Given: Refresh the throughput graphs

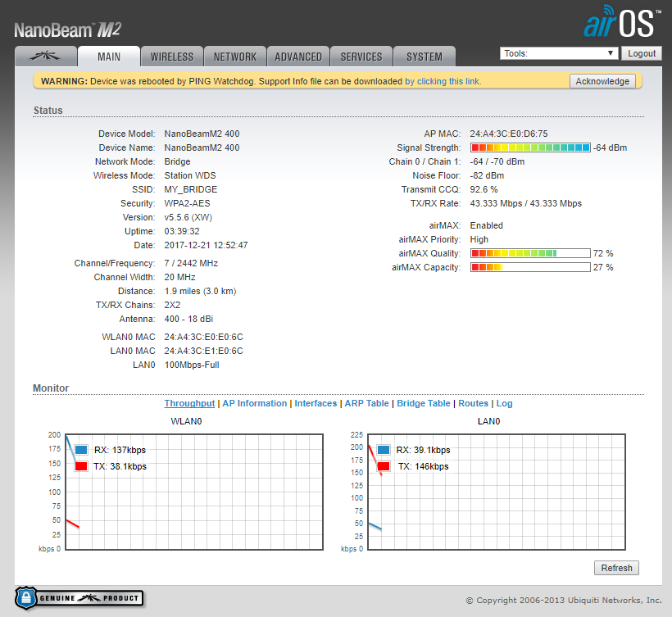Looking at the screenshot, I should point(616,568).
